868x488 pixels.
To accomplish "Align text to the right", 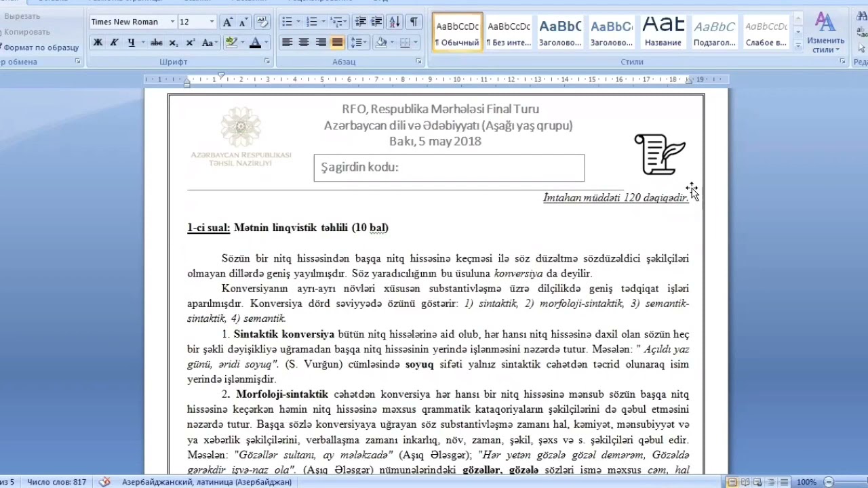I will click(x=321, y=43).
